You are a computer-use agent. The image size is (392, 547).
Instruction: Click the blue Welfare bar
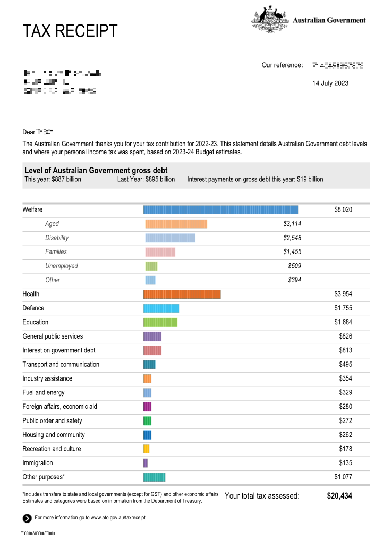(x=220, y=210)
